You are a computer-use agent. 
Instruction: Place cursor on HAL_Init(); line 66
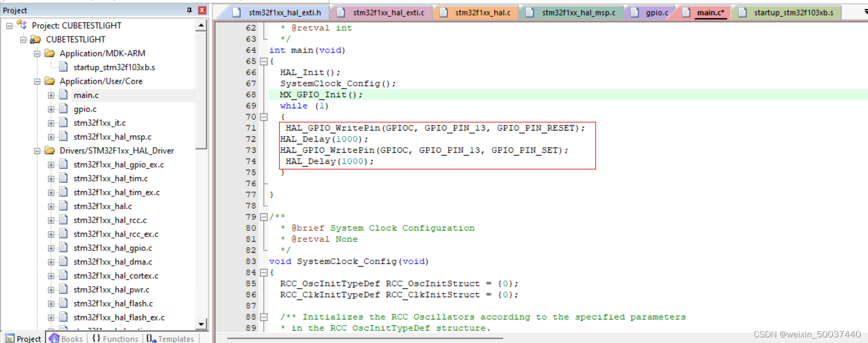tap(310, 72)
